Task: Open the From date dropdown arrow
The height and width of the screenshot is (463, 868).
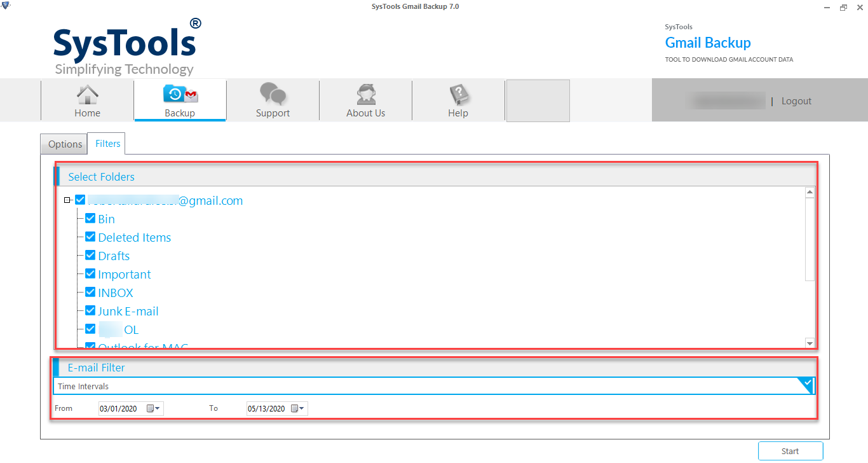Action: tap(158, 408)
